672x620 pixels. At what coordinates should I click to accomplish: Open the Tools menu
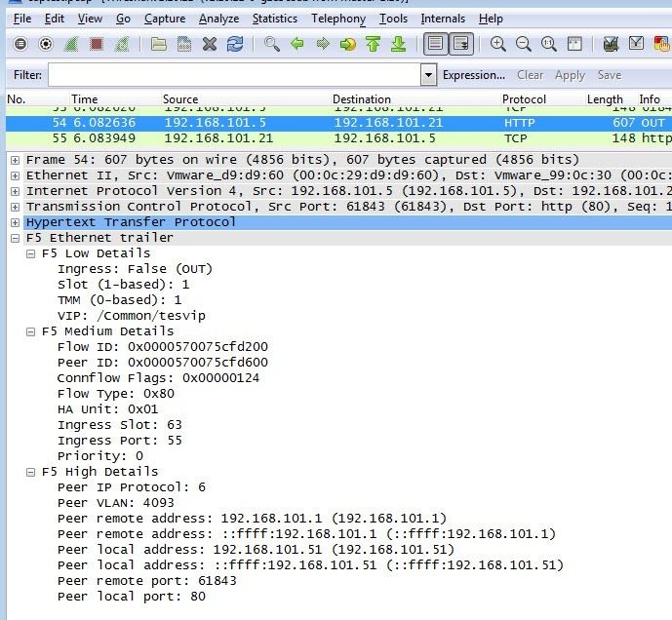[393, 19]
